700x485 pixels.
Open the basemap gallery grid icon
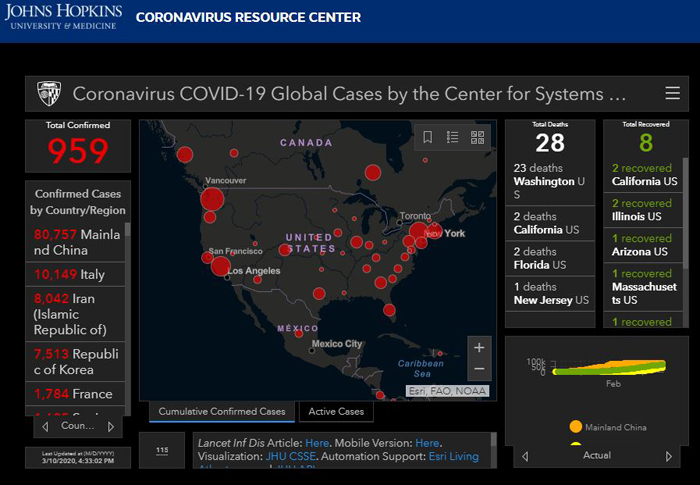point(477,137)
